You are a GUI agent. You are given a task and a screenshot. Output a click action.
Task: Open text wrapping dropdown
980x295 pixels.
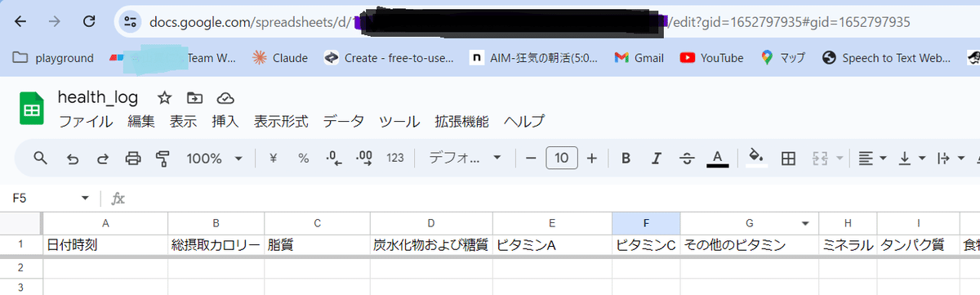click(951, 159)
